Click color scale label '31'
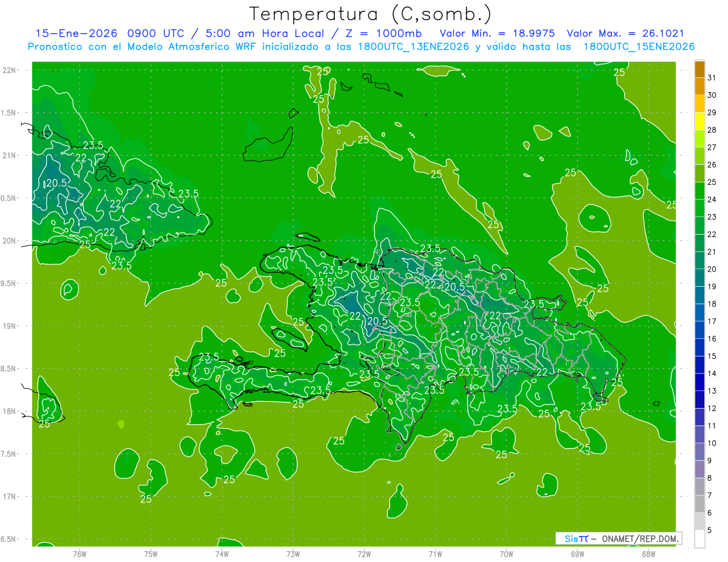 (x=712, y=78)
